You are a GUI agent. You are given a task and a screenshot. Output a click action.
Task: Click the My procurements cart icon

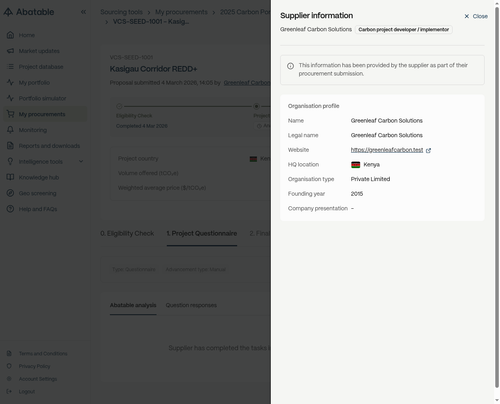10,114
